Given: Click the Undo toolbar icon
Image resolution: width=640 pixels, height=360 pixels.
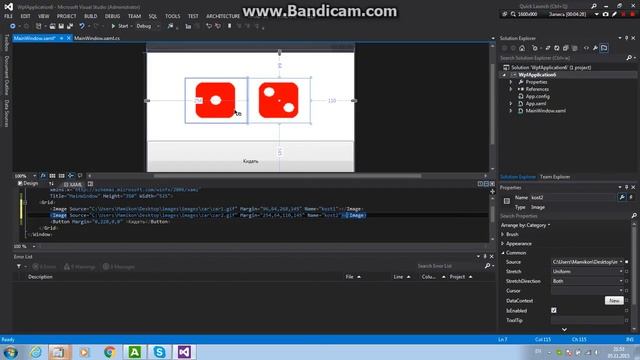Looking at the screenshot, I should (x=82, y=26).
